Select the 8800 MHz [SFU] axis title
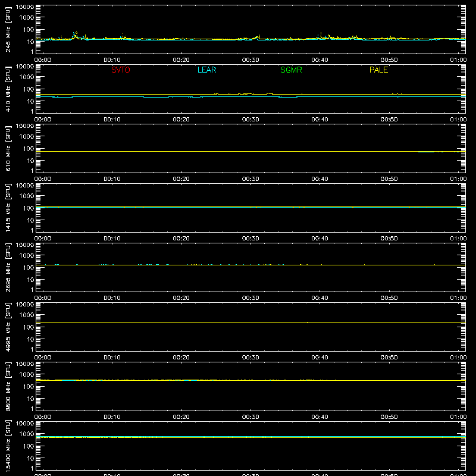476x476 pixels. [x=8, y=387]
